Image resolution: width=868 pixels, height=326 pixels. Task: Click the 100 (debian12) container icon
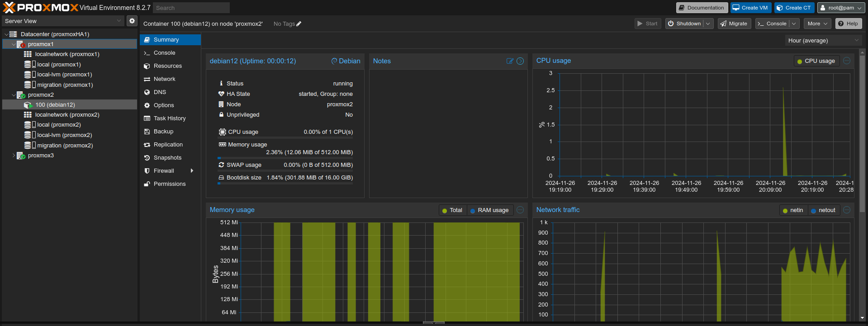(x=28, y=105)
